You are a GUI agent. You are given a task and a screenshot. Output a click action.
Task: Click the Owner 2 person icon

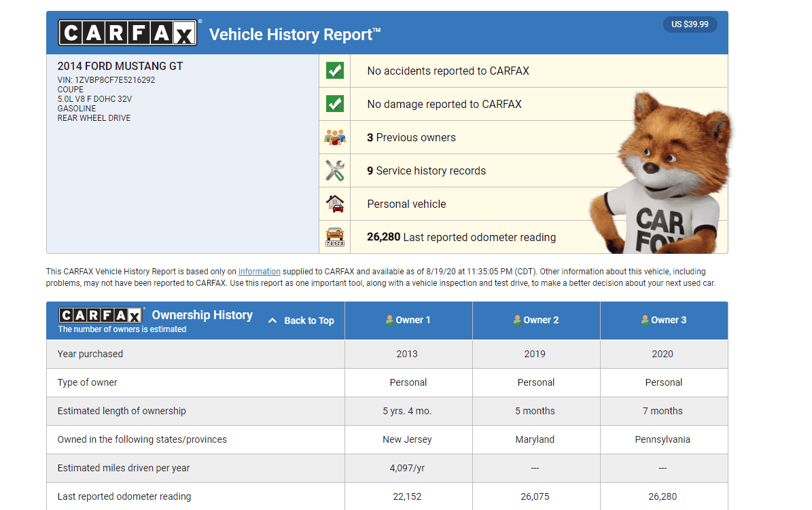point(517,320)
